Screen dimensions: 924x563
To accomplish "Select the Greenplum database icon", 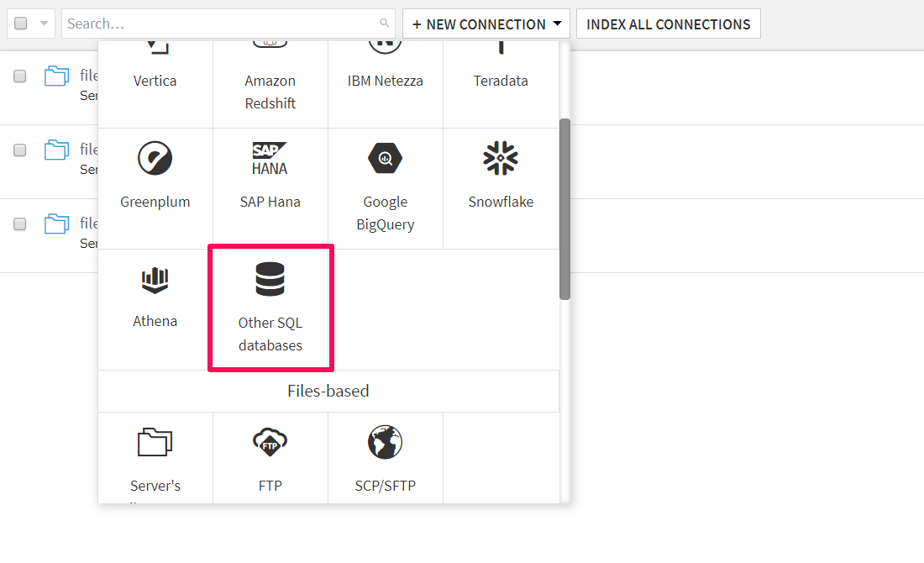I will pyautogui.click(x=155, y=158).
